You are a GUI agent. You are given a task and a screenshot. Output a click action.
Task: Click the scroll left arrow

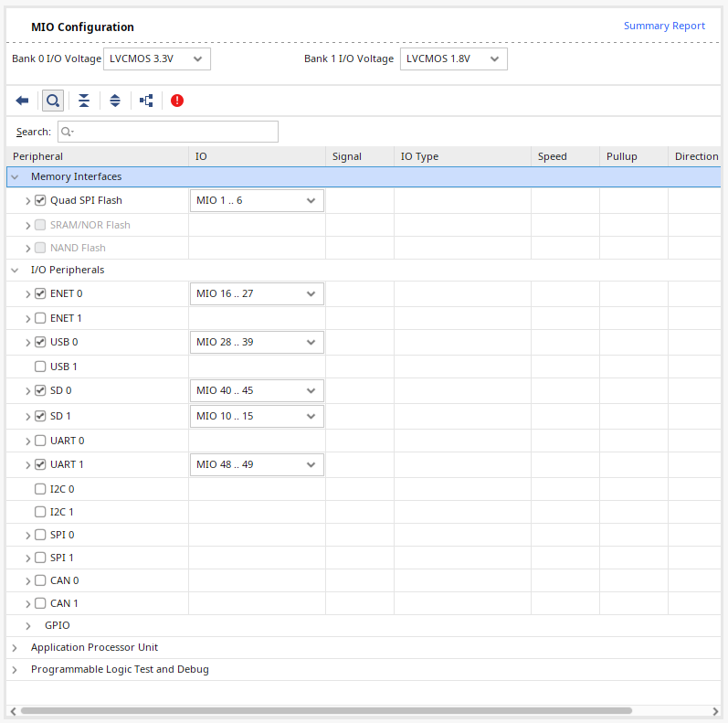point(13,711)
